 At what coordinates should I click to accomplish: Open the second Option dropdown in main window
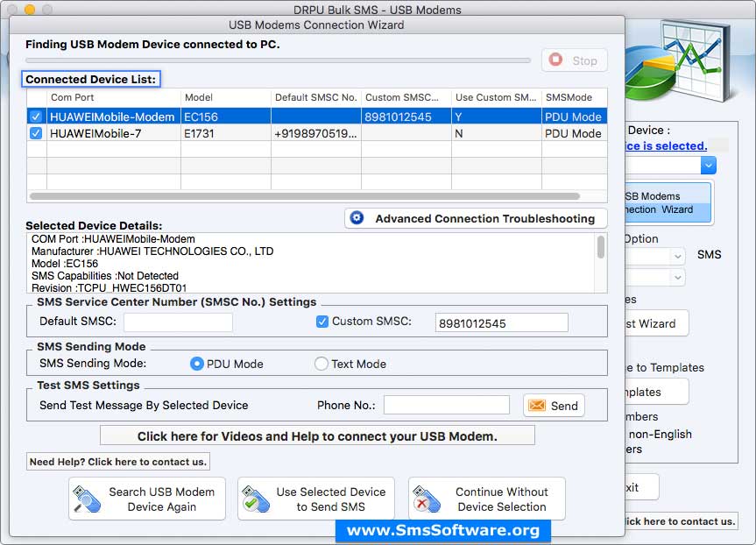(677, 278)
